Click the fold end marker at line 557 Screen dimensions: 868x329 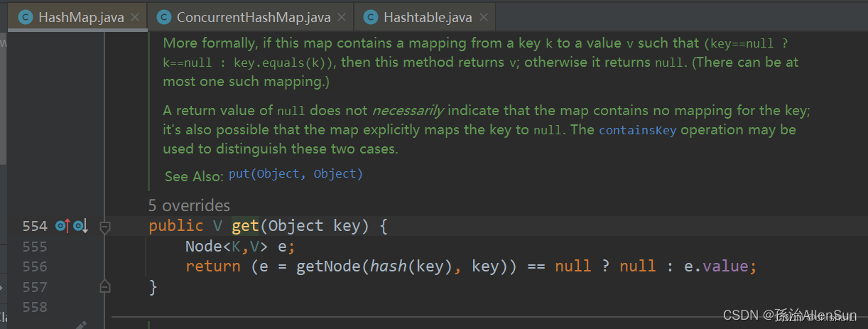[x=105, y=287]
